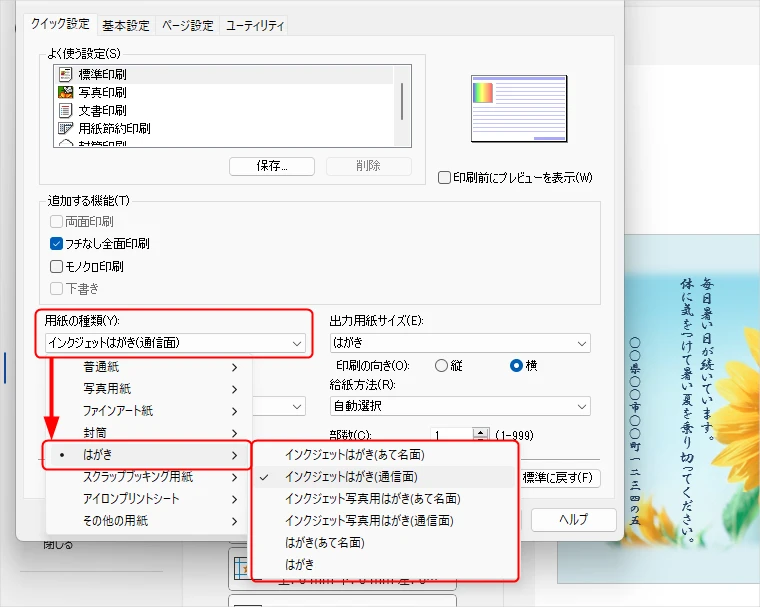Open the 給紙方法 dropdown
Image resolution: width=760 pixels, height=607 pixels.
[x=460, y=406]
